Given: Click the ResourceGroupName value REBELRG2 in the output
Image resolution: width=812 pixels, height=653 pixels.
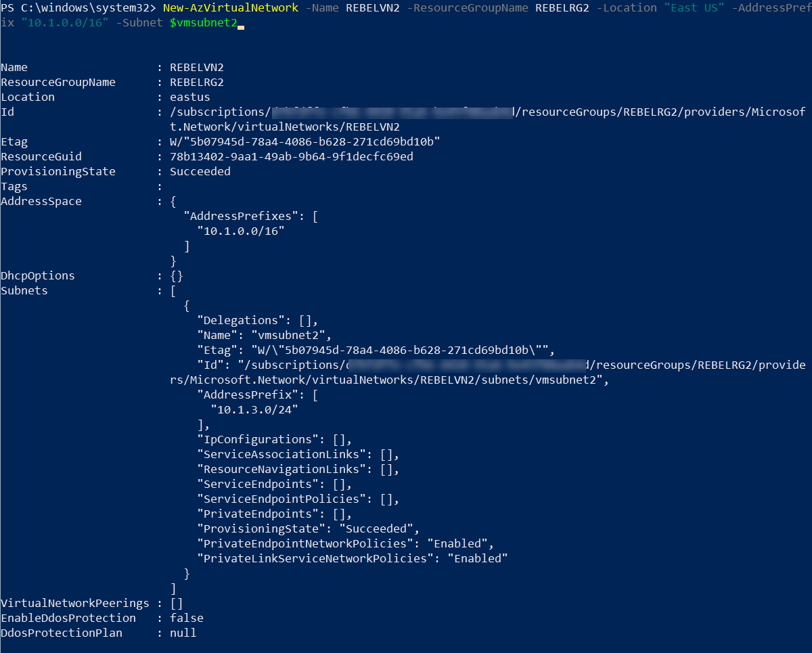Looking at the screenshot, I should click(196, 83).
